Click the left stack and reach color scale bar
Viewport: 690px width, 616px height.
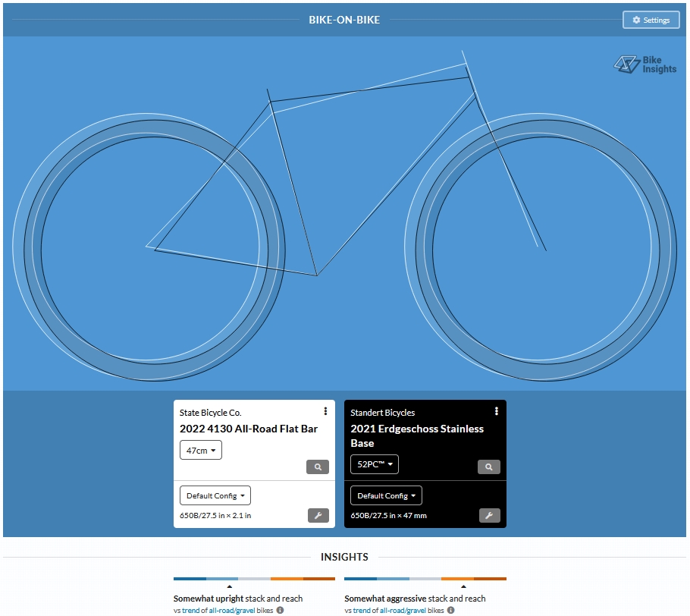point(254,579)
